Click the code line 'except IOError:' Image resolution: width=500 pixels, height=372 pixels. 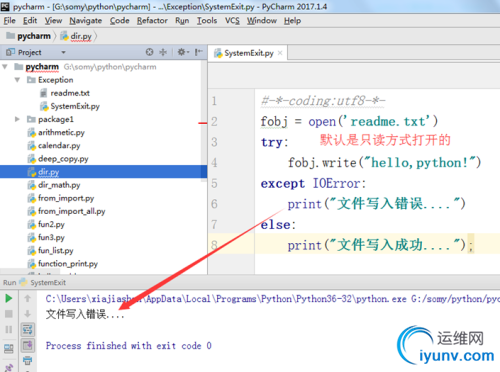pyautogui.click(x=313, y=183)
